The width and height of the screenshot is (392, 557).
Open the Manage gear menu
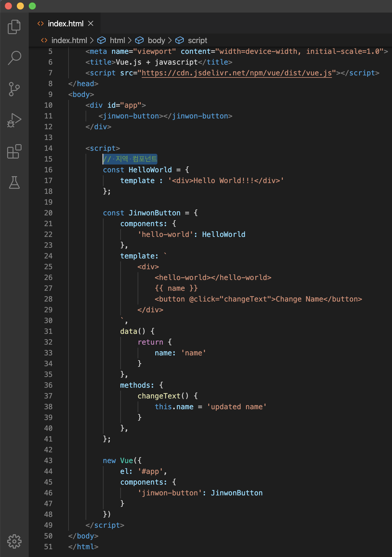coord(14,541)
